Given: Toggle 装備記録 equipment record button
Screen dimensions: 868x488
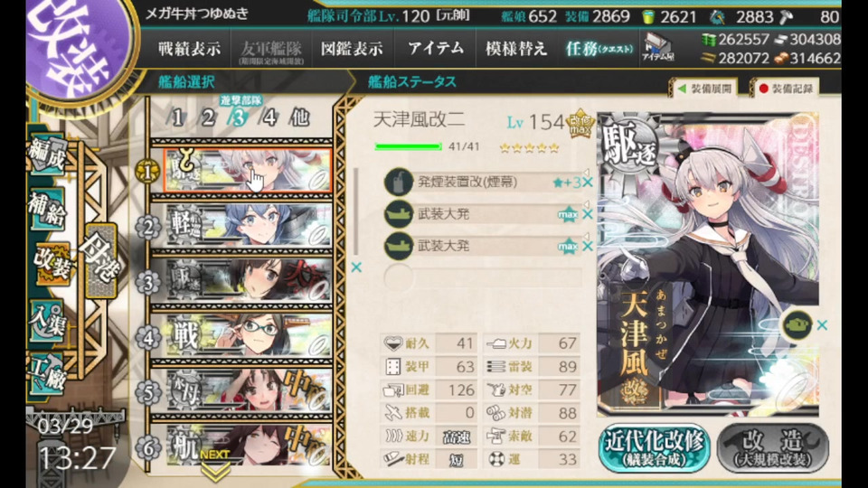Looking at the screenshot, I should 786,89.
